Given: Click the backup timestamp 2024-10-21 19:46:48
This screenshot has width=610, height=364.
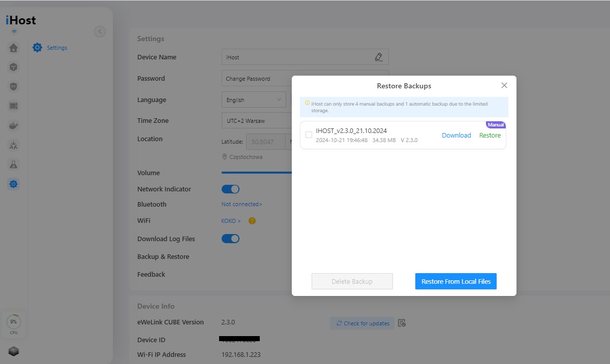Looking at the screenshot, I should [x=342, y=140].
